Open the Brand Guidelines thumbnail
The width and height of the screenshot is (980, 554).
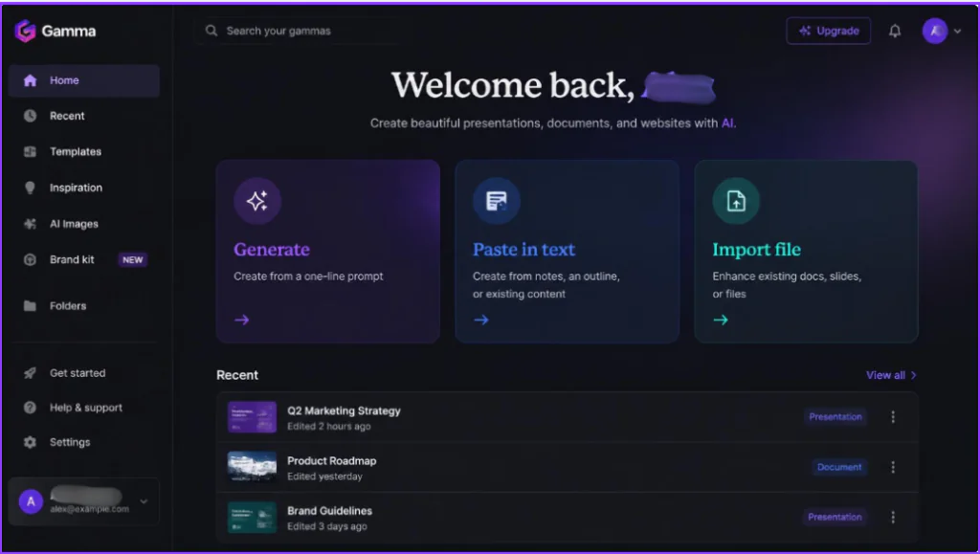[252, 517]
